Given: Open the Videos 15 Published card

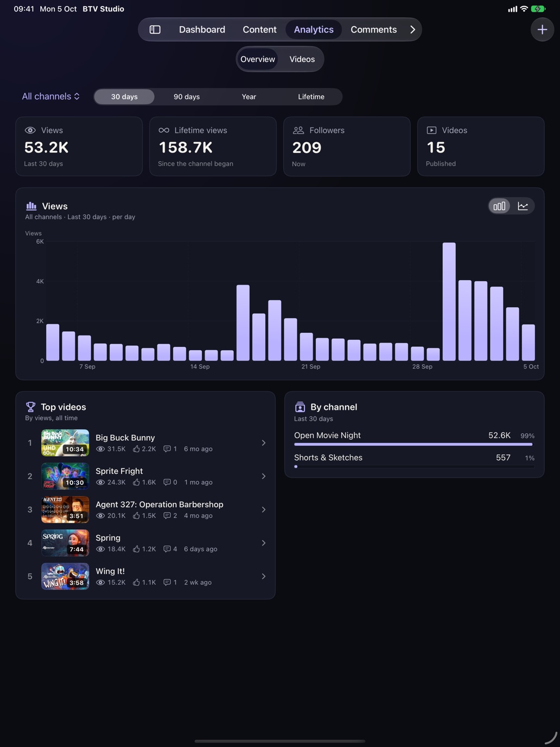Looking at the screenshot, I should (x=481, y=146).
